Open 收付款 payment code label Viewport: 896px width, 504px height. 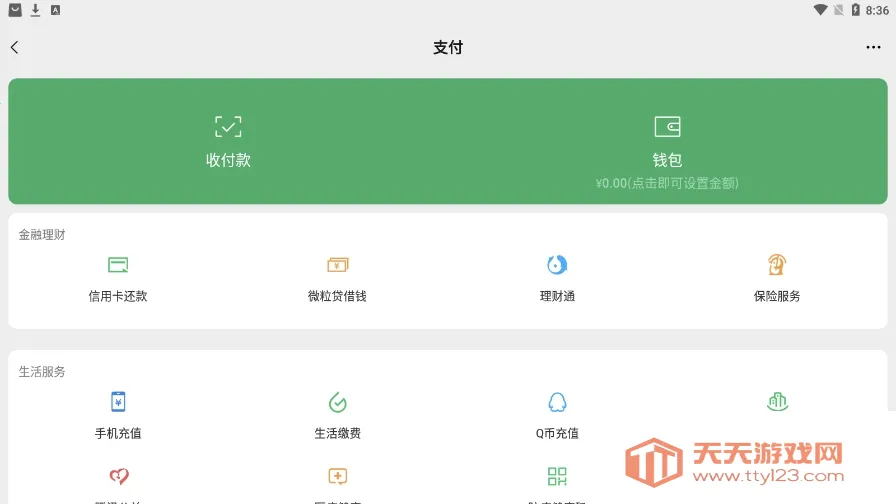[x=228, y=160]
